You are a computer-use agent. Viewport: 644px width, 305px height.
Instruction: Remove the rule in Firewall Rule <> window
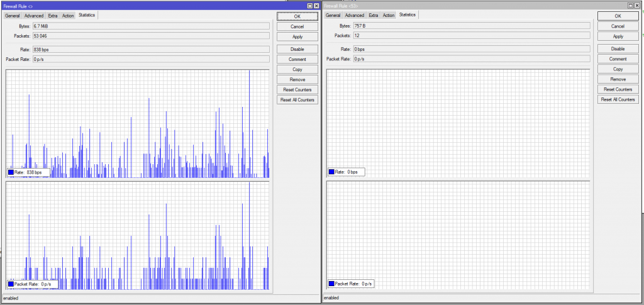pos(297,80)
